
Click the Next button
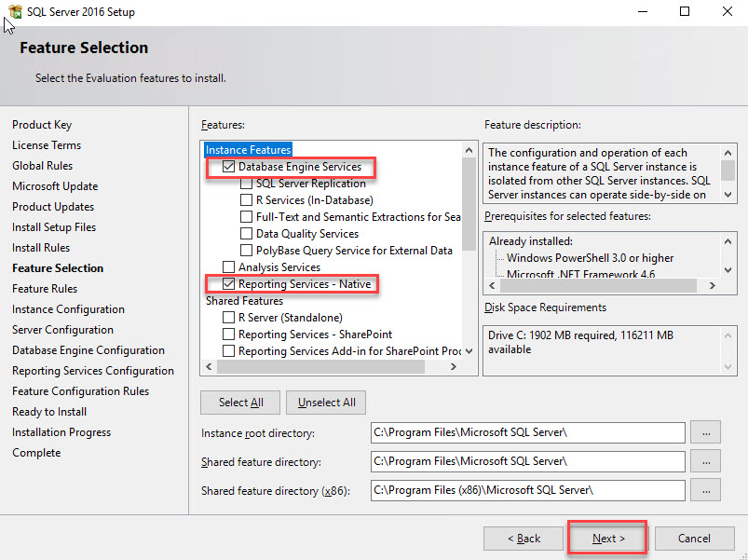tap(606, 538)
